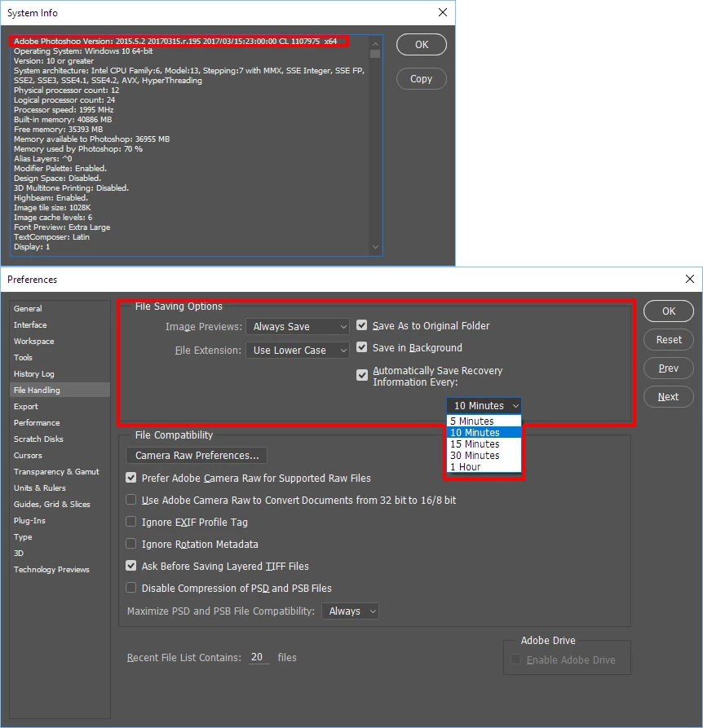Toggle Ask Before Saving Layered TIFF Files
The height and width of the screenshot is (728, 703).
[x=131, y=566]
